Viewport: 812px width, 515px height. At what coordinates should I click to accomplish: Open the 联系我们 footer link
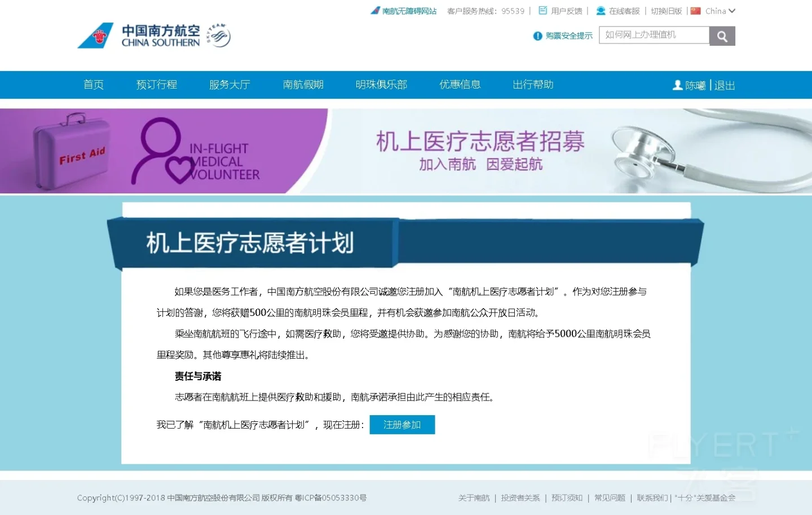coord(652,498)
